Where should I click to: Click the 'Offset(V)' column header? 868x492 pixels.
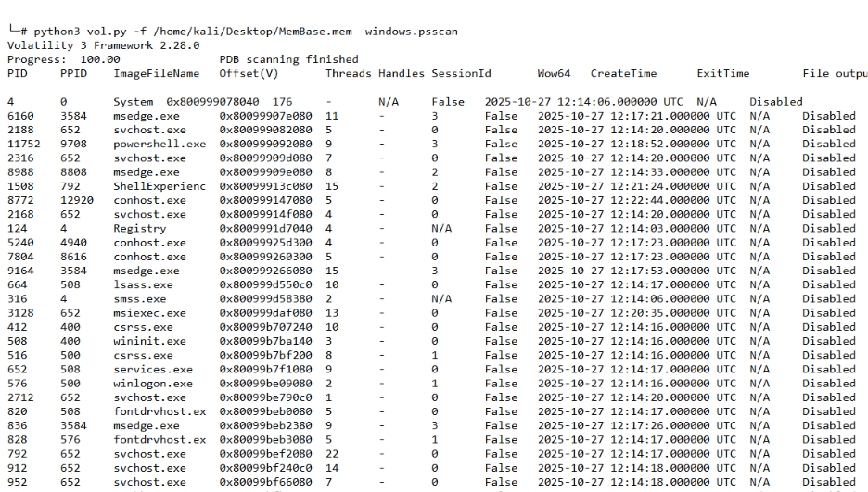pos(249,73)
